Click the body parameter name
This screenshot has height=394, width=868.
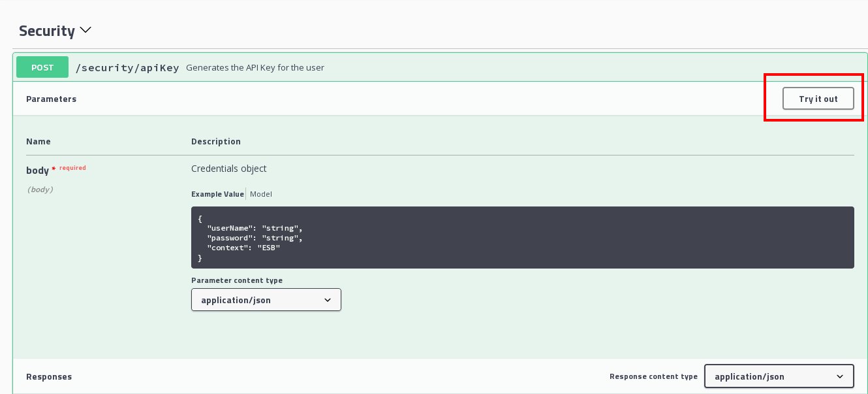tap(38, 170)
